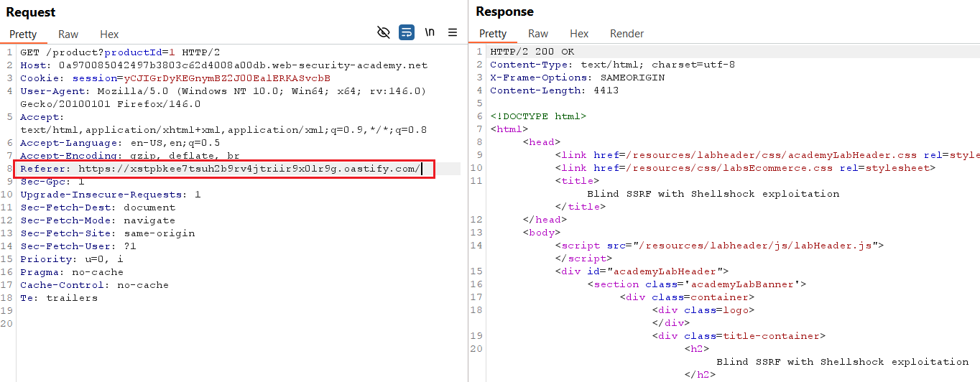Viewport: 980px width, 382px height.
Task: Click the Accept-Encoding header line
Action: pos(130,156)
